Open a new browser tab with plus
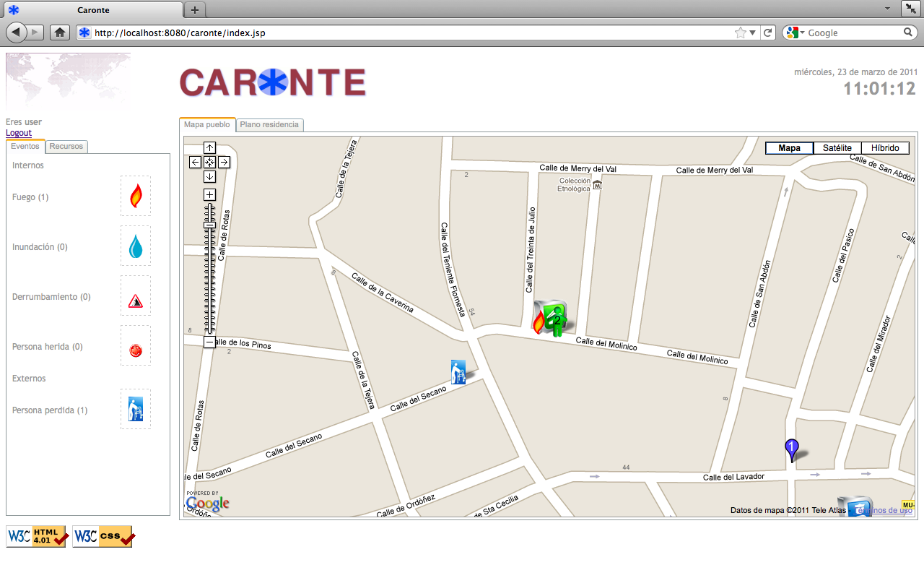The height and width of the screenshot is (578, 924). tap(194, 10)
